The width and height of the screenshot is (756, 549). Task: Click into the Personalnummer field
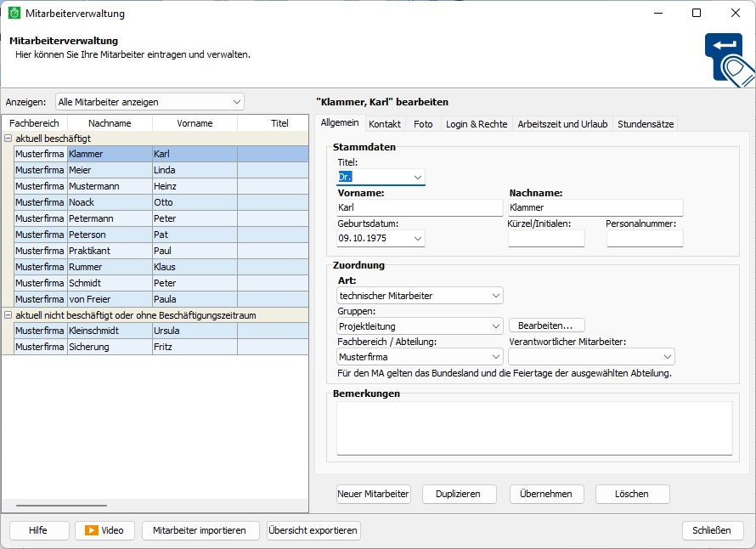click(645, 239)
